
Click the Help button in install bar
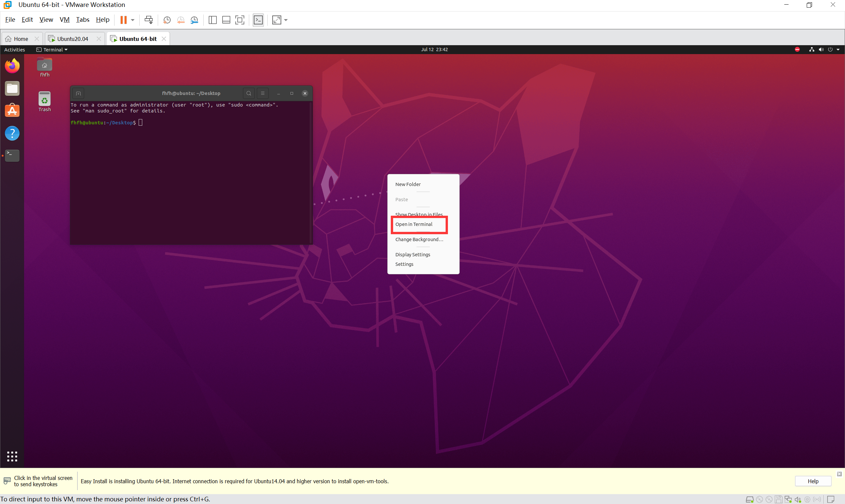coord(813,481)
